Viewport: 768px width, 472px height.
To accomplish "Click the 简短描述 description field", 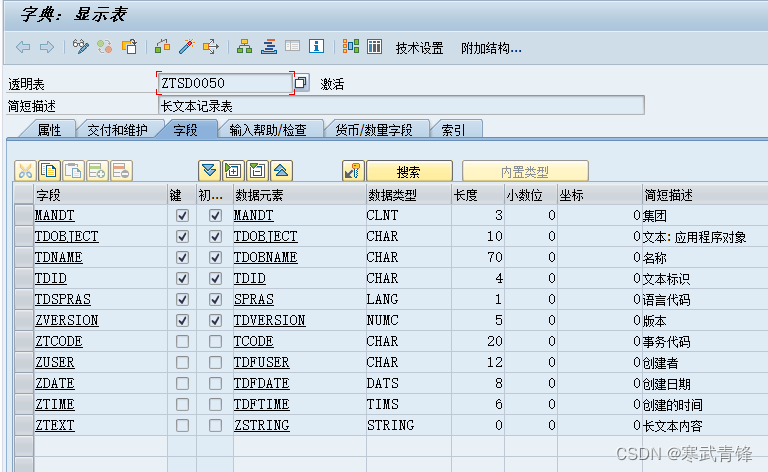I will click(x=401, y=105).
